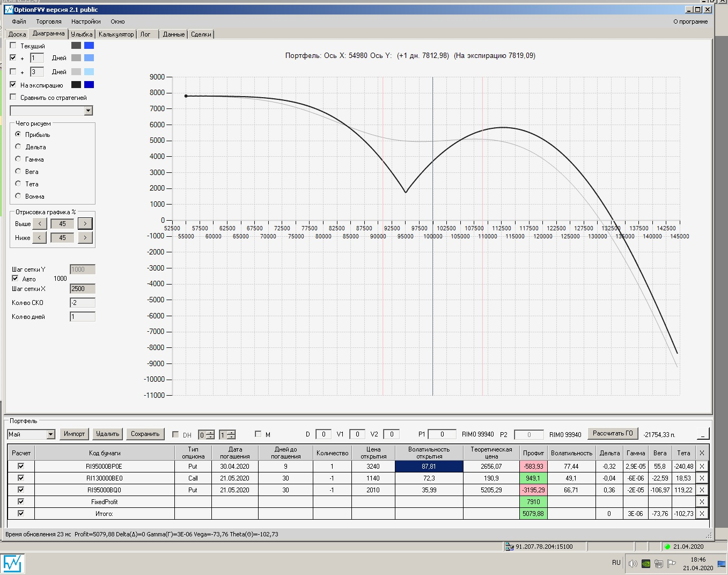Remove the RI130000BE0 row with its X
This screenshot has width=728, height=575.
pos(702,478)
